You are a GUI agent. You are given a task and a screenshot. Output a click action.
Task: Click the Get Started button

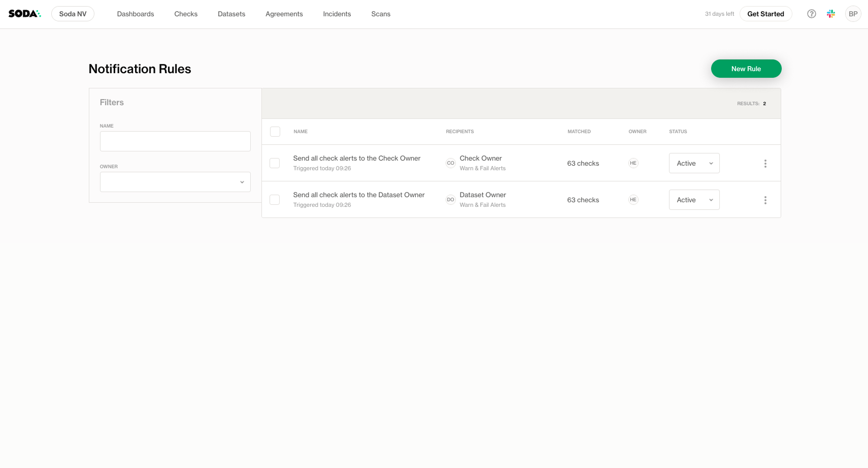point(765,14)
